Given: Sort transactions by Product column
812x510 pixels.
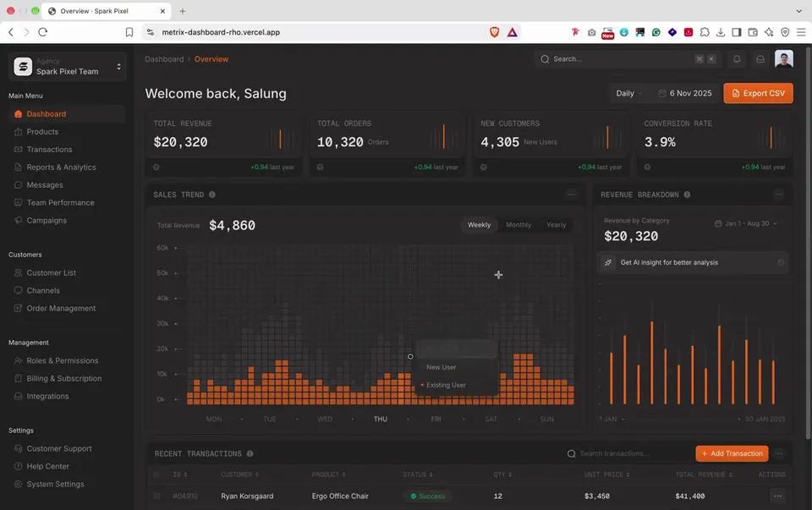Looking at the screenshot, I should click(328, 474).
